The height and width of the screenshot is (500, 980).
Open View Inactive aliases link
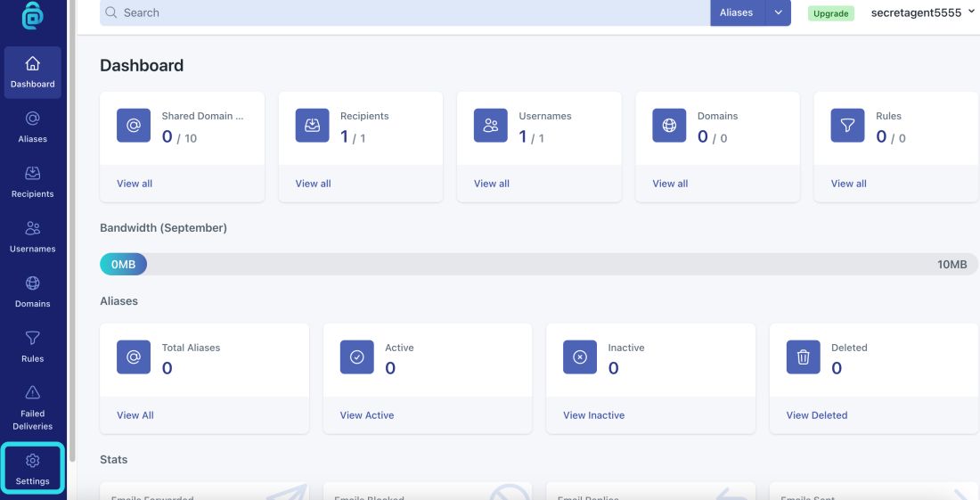(593, 415)
